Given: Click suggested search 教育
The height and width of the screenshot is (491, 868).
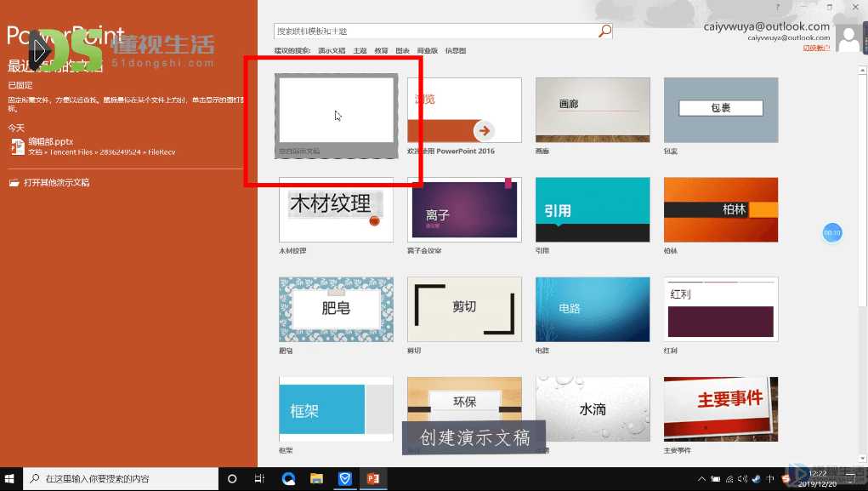Looking at the screenshot, I should [381, 50].
